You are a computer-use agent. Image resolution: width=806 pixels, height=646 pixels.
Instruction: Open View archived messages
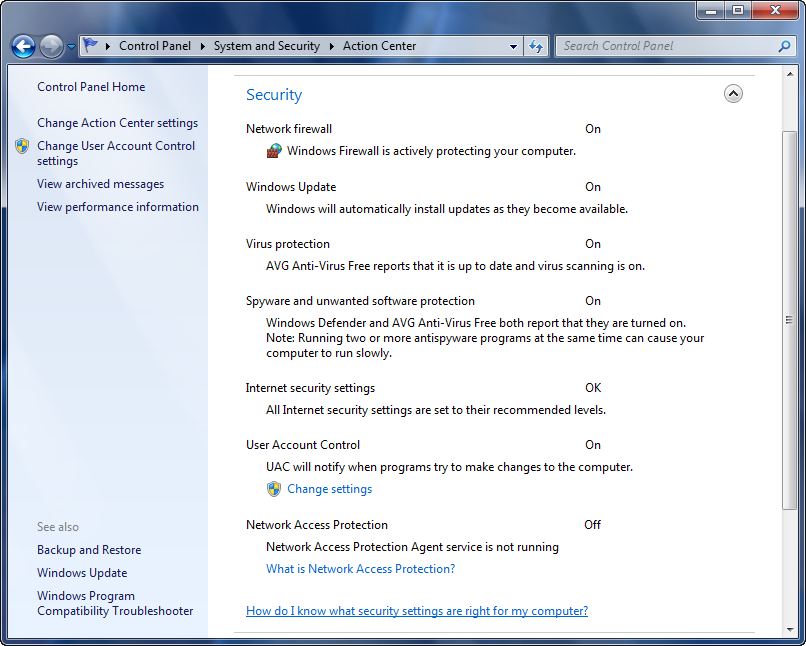[x=100, y=184]
